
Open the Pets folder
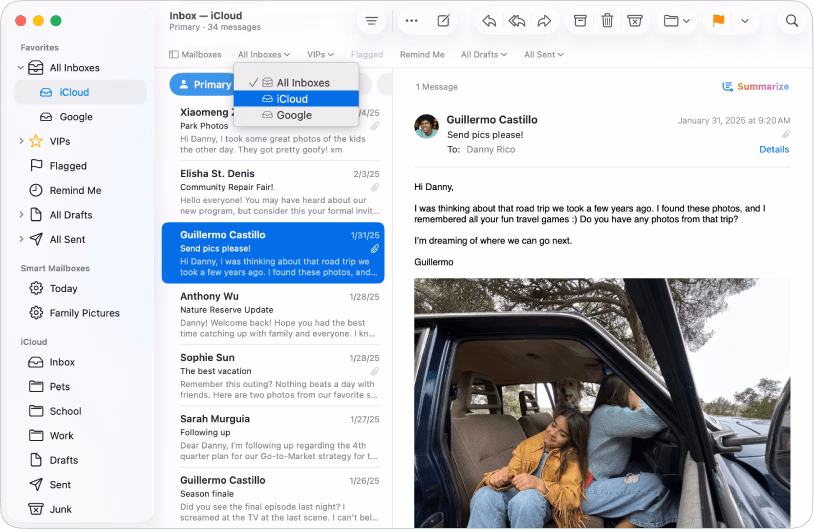click(80, 386)
